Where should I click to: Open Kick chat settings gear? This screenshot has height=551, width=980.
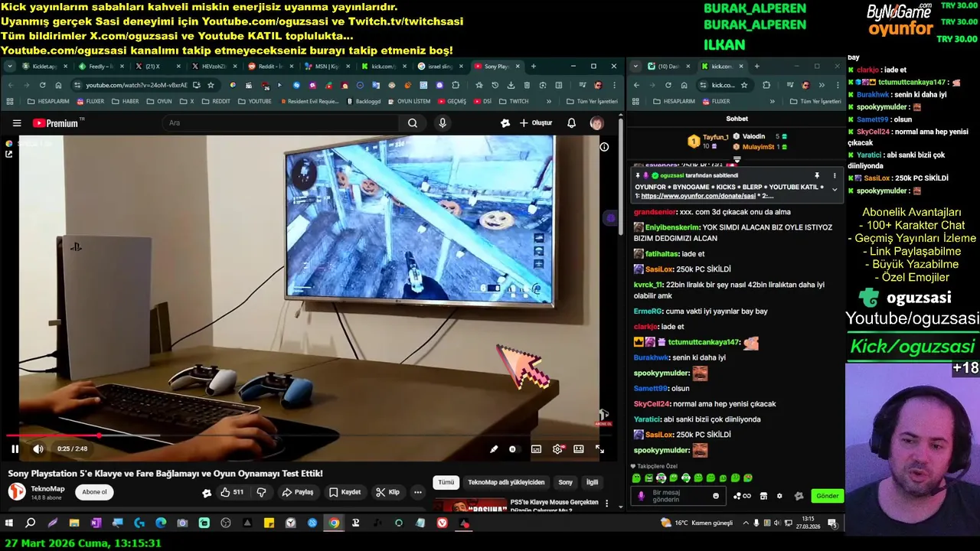(779, 496)
